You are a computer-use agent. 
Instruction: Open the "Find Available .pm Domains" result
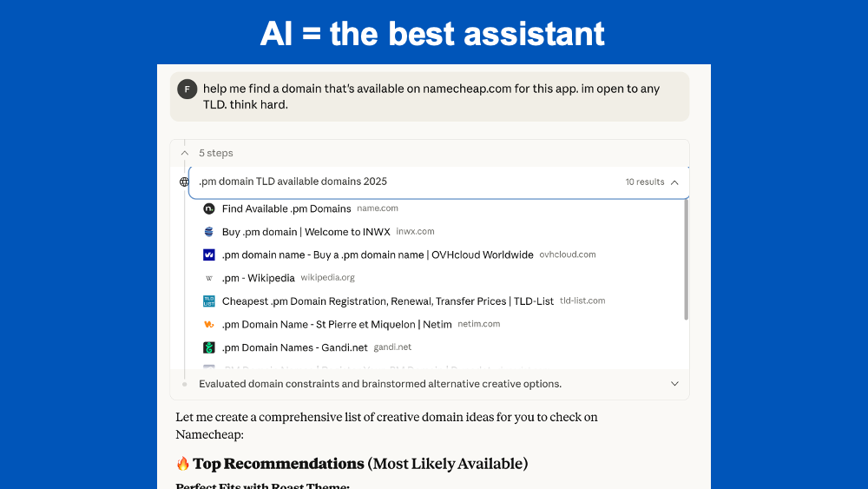286,208
